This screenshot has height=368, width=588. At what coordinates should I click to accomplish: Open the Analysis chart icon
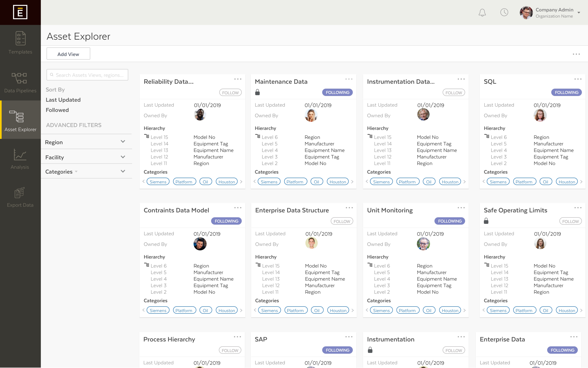click(x=20, y=159)
